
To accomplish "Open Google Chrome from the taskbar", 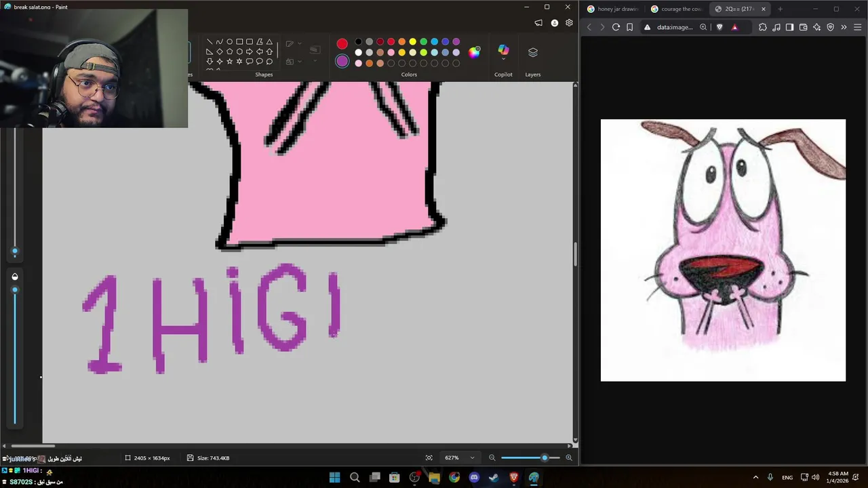I will pos(454,477).
